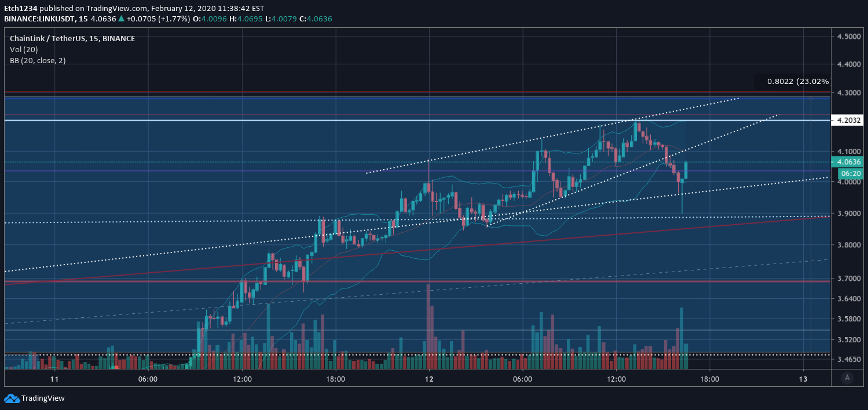Click the high value H:4.0695
Image resolution: width=868 pixels, height=410 pixels.
coord(247,19)
